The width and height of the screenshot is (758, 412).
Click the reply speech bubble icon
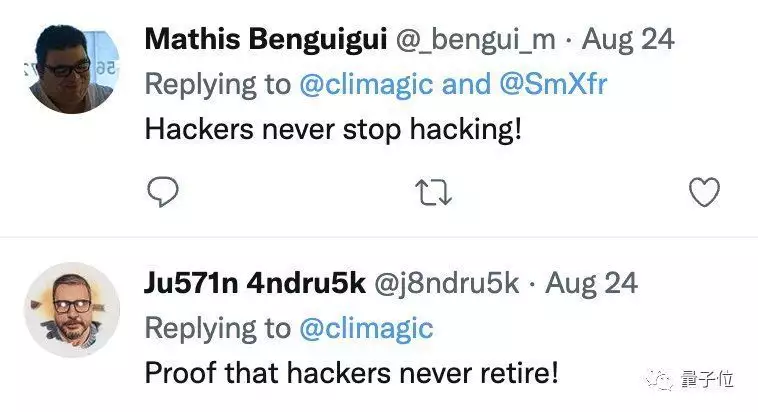162,190
